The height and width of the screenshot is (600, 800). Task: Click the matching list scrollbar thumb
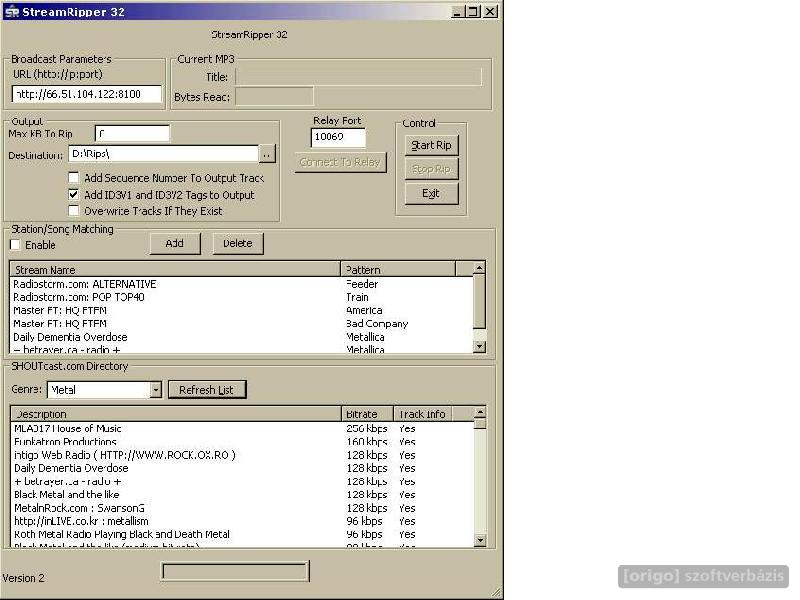(479, 301)
